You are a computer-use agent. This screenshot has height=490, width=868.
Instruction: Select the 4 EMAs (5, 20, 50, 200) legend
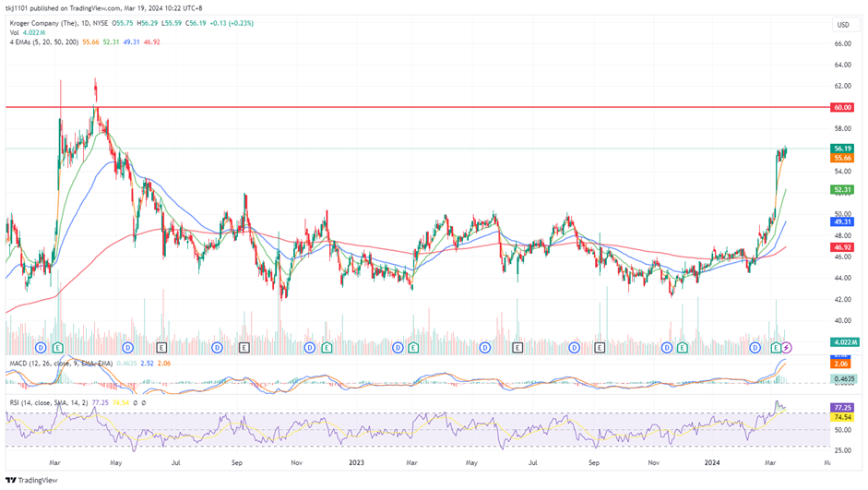(x=43, y=42)
